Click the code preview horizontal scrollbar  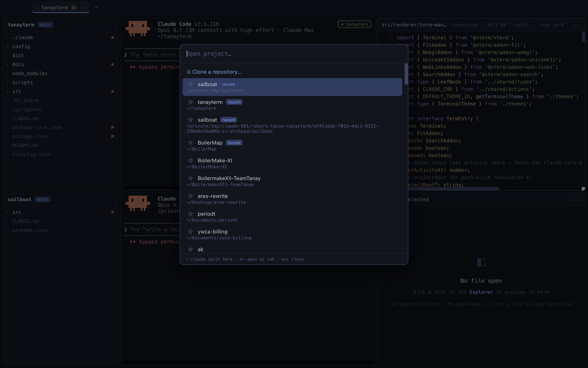coord(453,189)
